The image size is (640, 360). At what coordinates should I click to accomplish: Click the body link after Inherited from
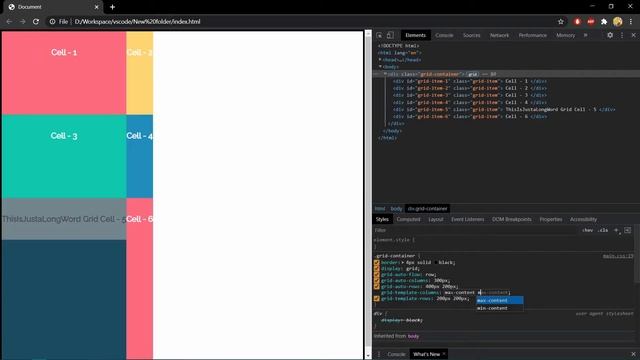(x=413, y=336)
